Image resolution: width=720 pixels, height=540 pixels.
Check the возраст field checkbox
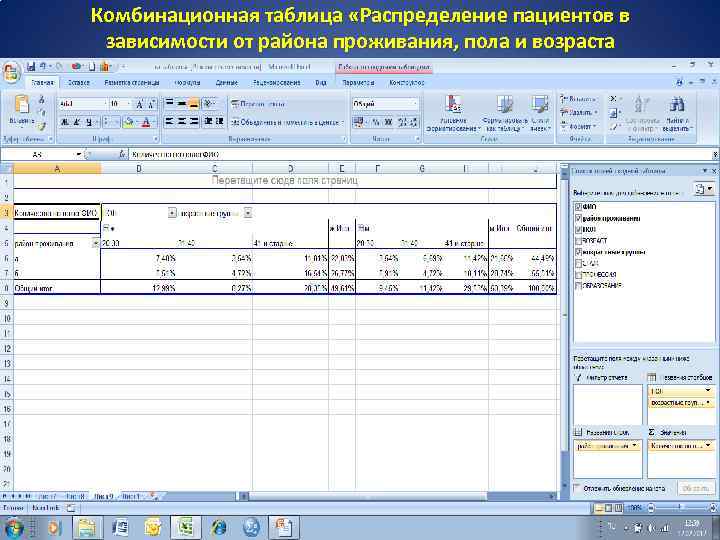point(579,241)
